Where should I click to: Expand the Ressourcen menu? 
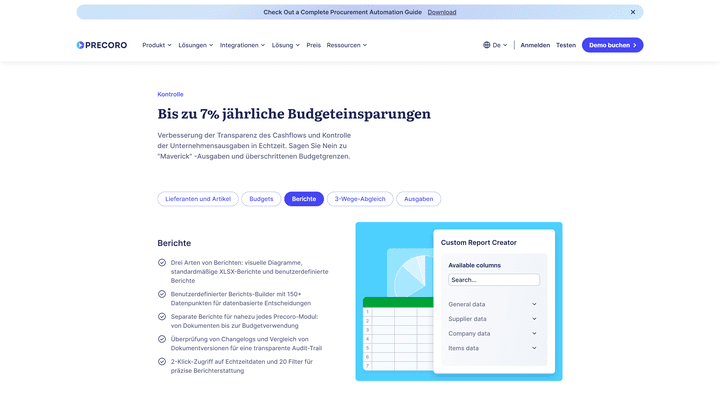[347, 45]
